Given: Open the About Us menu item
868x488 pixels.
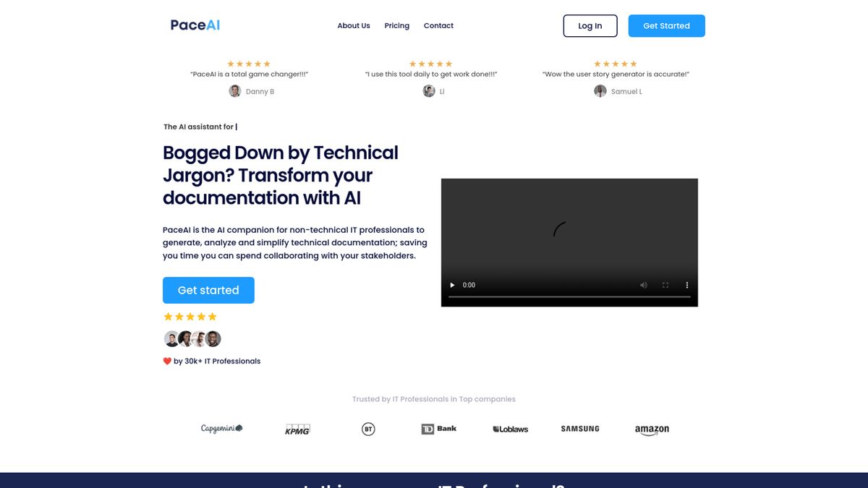Looking at the screenshot, I should [x=354, y=26].
